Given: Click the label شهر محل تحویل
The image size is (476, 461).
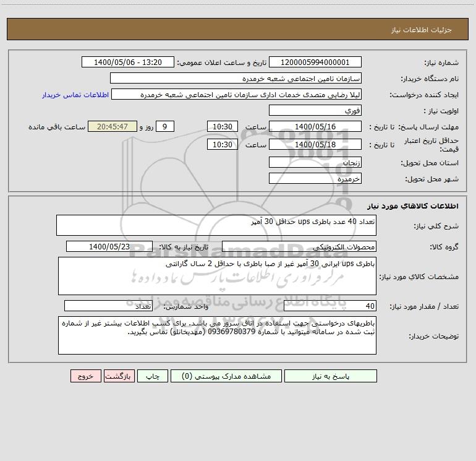Looking at the screenshot, I should tap(432, 179).
